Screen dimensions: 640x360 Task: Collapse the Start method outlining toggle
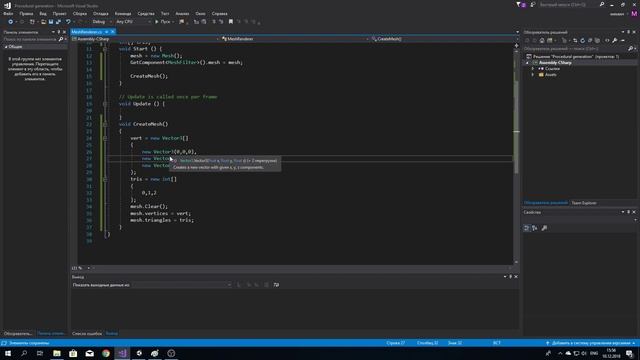(x=105, y=49)
